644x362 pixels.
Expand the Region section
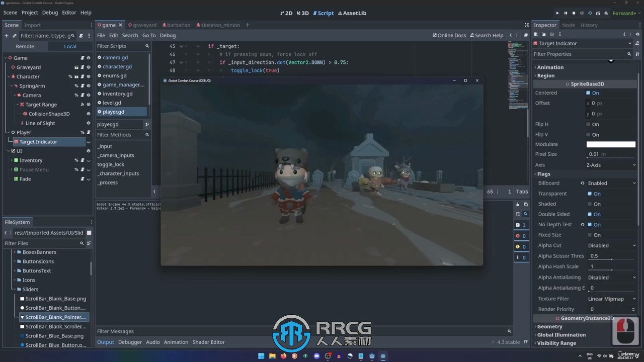[545, 76]
